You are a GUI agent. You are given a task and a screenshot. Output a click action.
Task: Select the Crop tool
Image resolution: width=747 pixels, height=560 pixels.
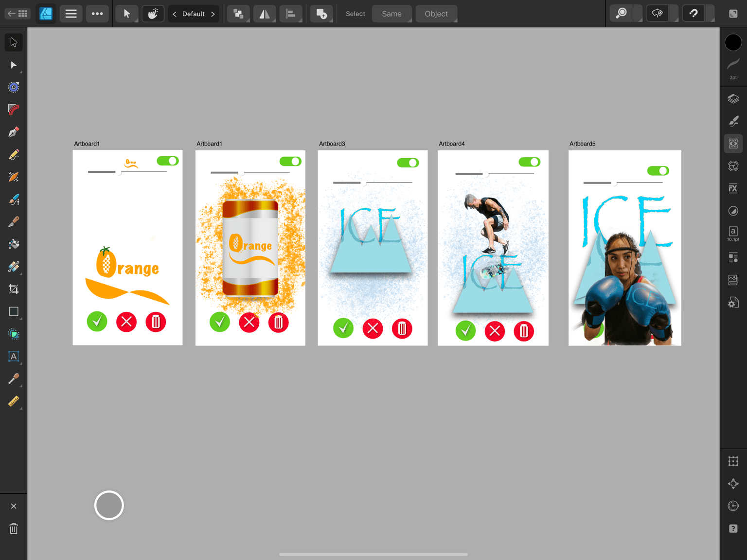(x=14, y=289)
